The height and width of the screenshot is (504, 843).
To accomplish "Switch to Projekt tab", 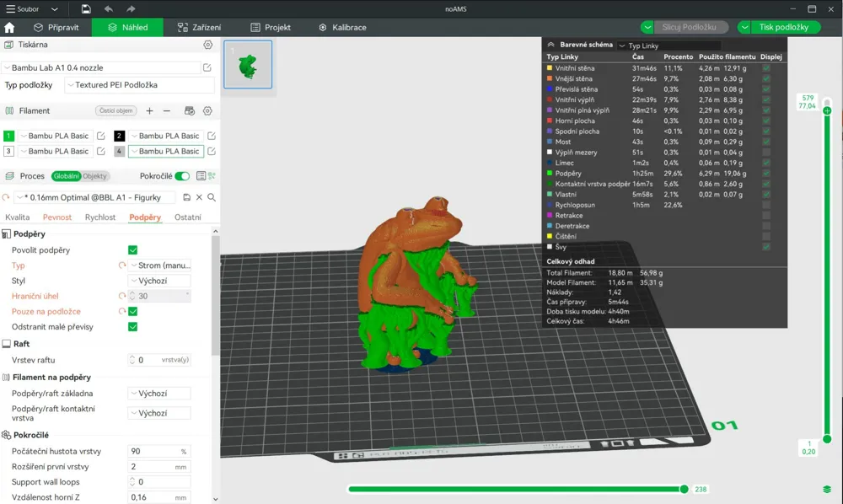I will [x=271, y=28].
